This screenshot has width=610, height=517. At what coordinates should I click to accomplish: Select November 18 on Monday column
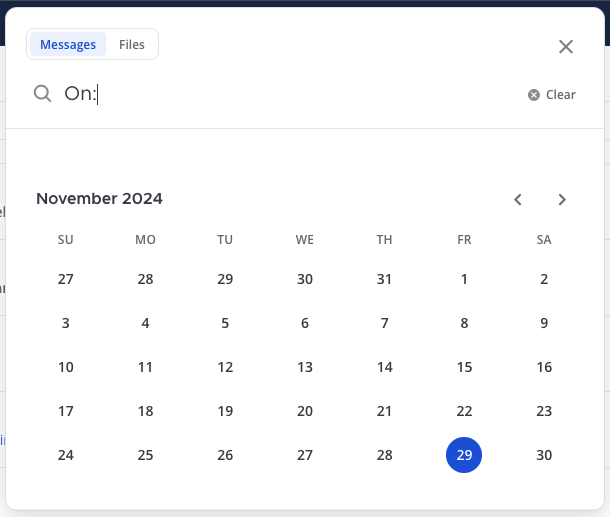click(145, 411)
